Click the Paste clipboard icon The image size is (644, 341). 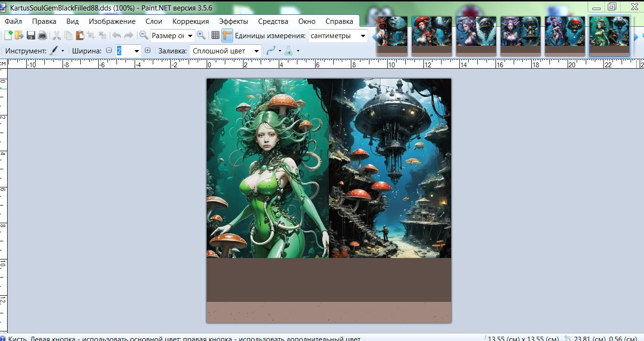[x=79, y=35]
